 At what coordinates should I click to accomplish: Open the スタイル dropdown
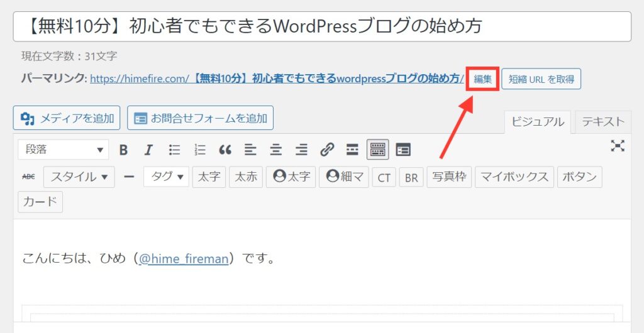[79, 177]
